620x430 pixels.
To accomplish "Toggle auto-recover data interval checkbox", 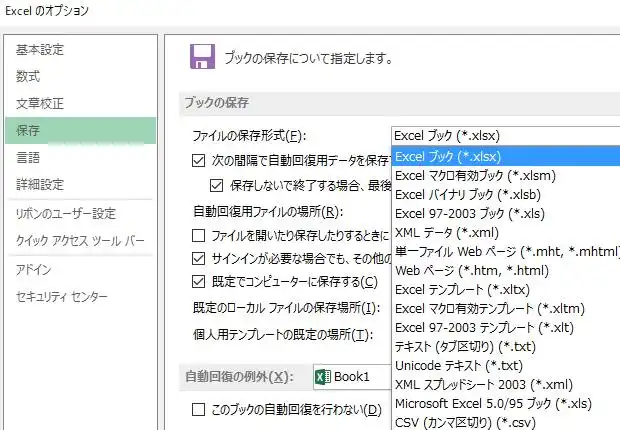I will (199, 160).
